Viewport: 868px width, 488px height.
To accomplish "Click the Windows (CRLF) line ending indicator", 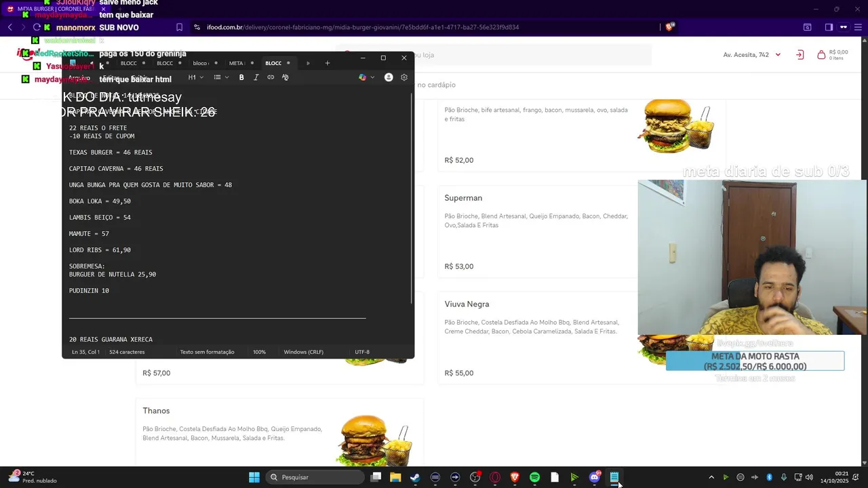I will click(x=303, y=352).
